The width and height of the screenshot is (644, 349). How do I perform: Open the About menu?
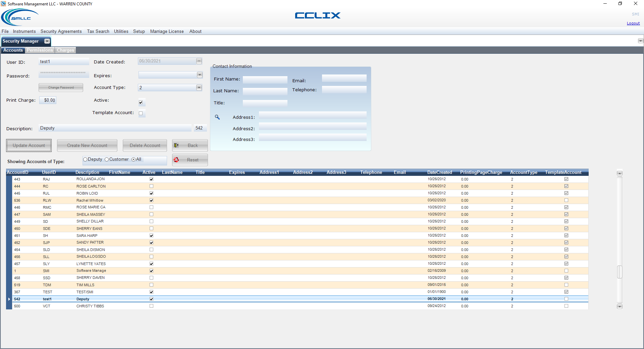point(196,31)
